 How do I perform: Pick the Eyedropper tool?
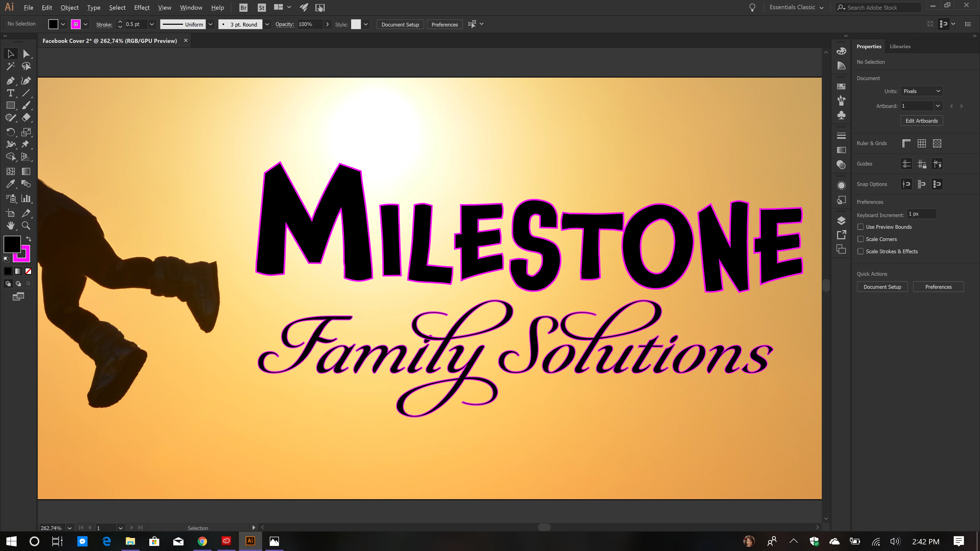(x=10, y=184)
